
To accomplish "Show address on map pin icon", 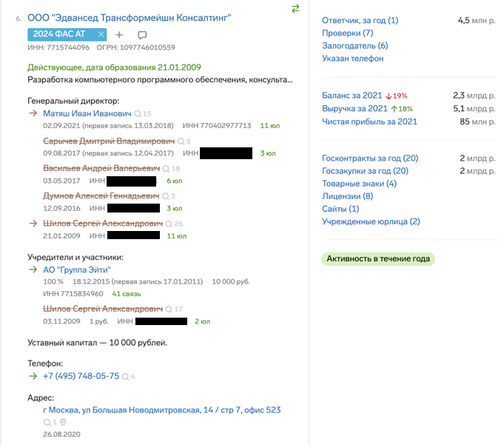I will (63, 422).
